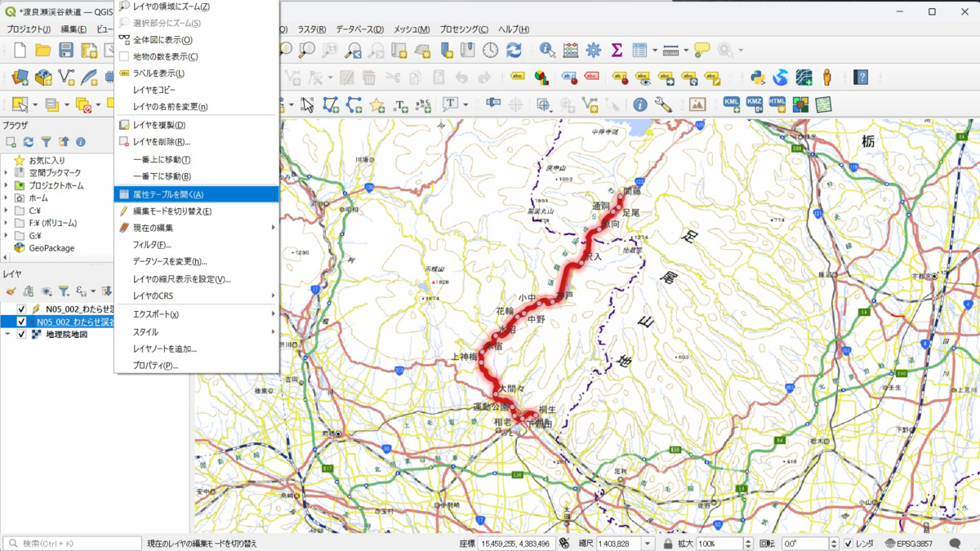This screenshot has width=980, height=551.
Task: Toggle the scale lock padlock icon
Action: pyautogui.click(x=668, y=544)
